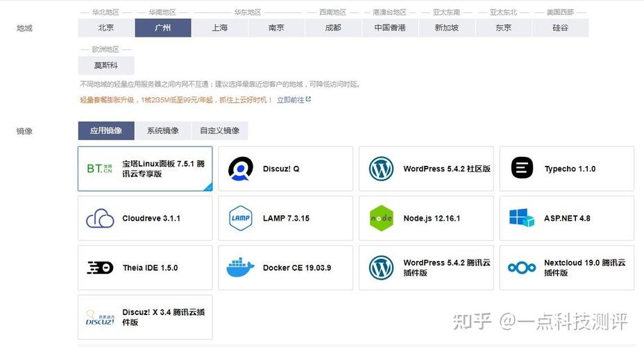Select the Cloudreve 3.1.1 cloud icon
This screenshot has height=347, width=644.
[100, 218]
